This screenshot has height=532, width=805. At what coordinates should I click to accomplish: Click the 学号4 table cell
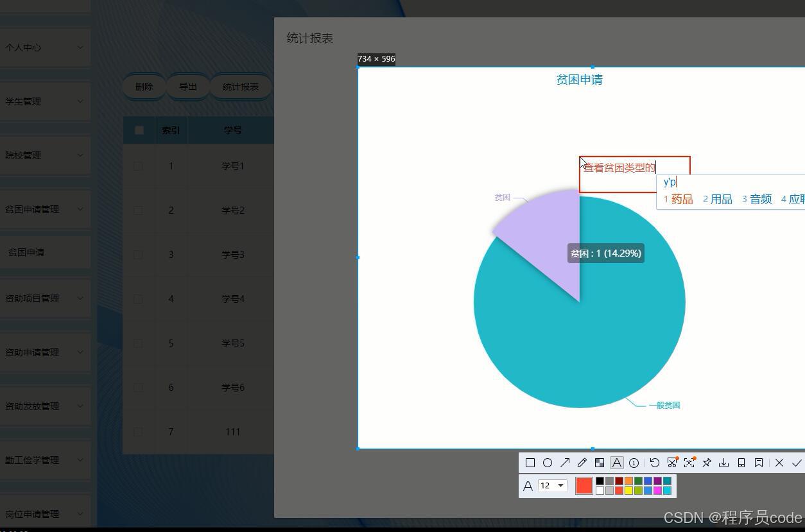(233, 299)
